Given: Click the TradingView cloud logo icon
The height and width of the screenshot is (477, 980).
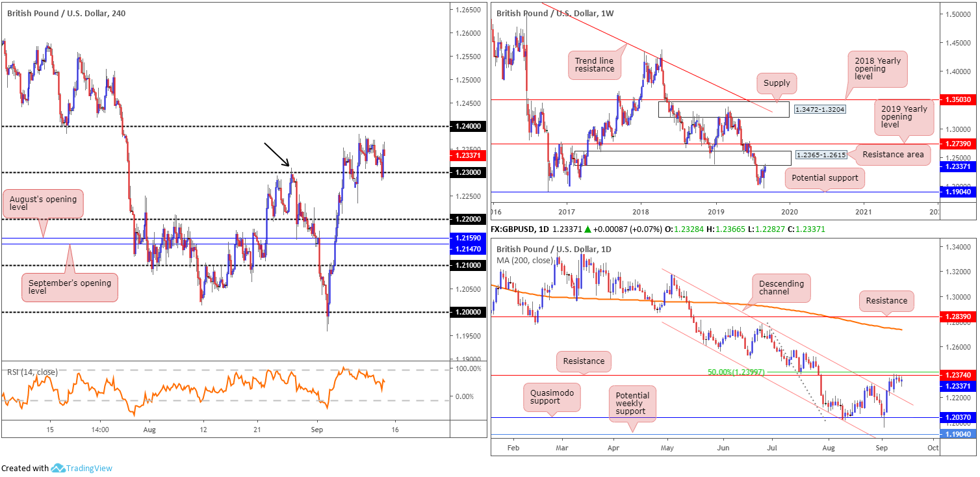Looking at the screenshot, I should click(58, 468).
